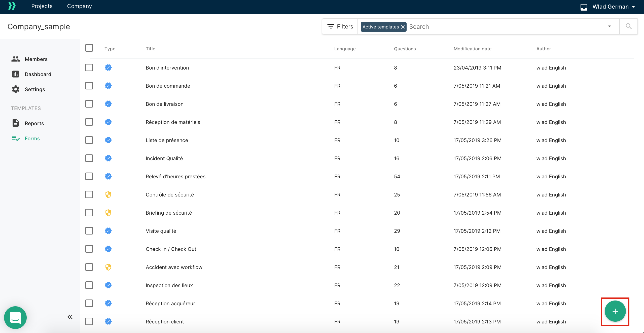
Task: Sort by Author column header
Action: pos(544,49)
